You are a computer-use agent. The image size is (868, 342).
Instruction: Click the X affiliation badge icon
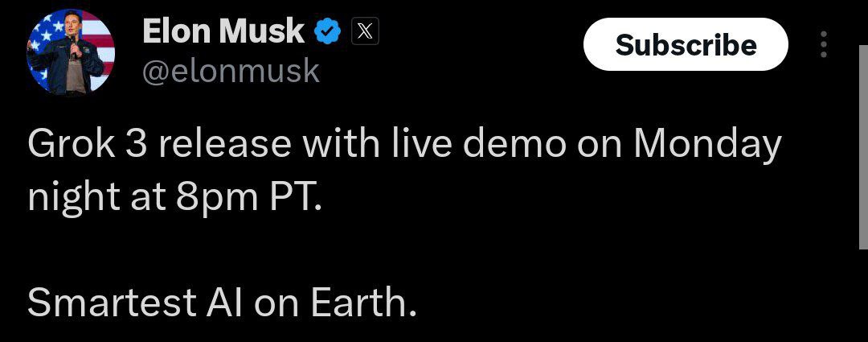[365, 31]
